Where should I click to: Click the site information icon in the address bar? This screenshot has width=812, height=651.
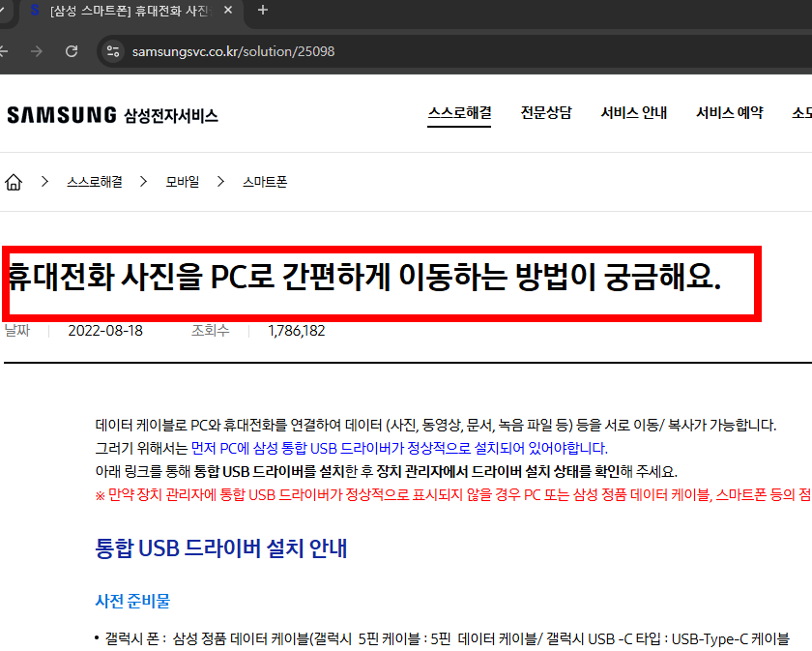(111, 51)
